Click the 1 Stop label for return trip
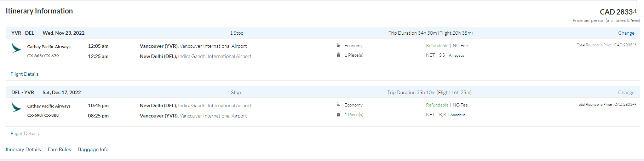This screenshot has width=644, height=161. click(234, 92)
